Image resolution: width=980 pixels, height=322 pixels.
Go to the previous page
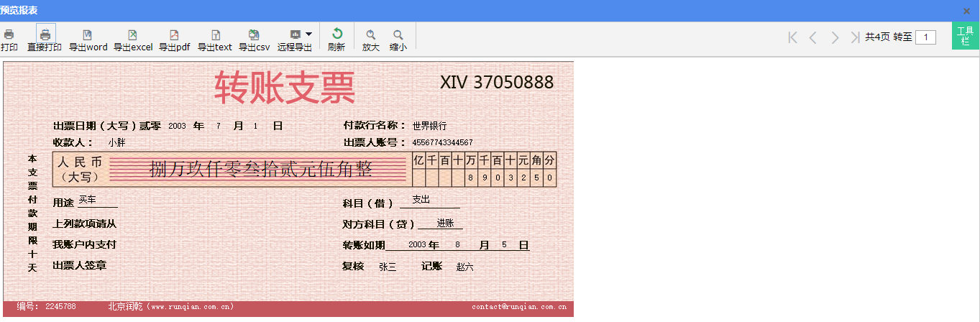813,37
